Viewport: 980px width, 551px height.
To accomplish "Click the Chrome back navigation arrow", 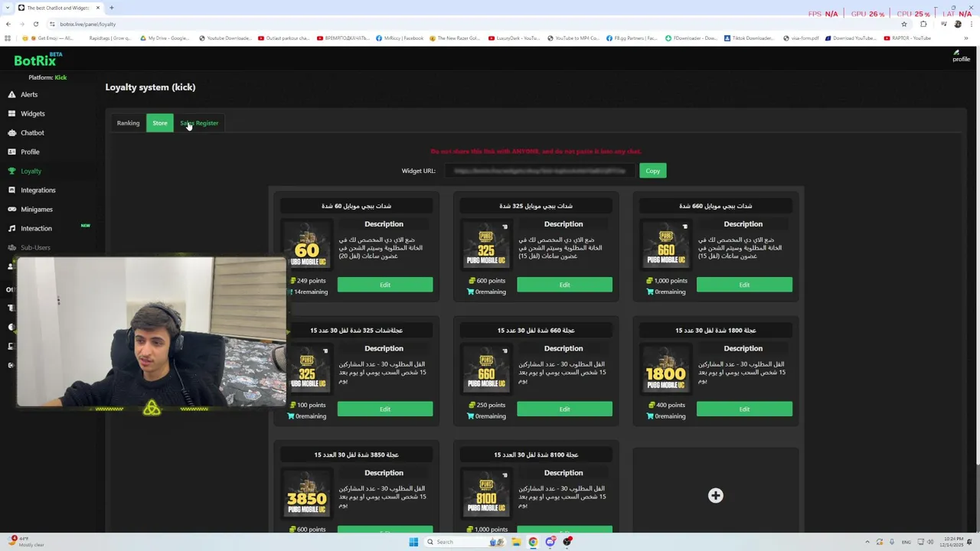I will (x=8, y=24).
